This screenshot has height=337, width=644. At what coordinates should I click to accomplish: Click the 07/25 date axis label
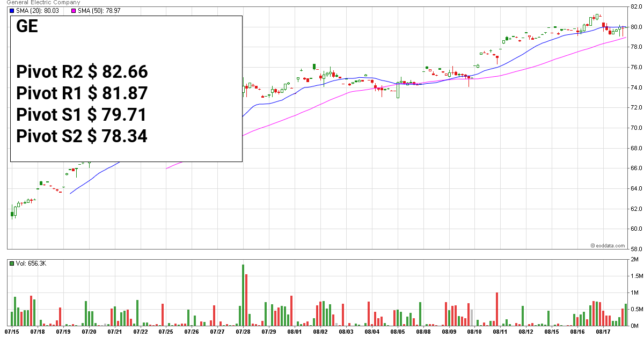pyautogui.click(x=166, y=332)
